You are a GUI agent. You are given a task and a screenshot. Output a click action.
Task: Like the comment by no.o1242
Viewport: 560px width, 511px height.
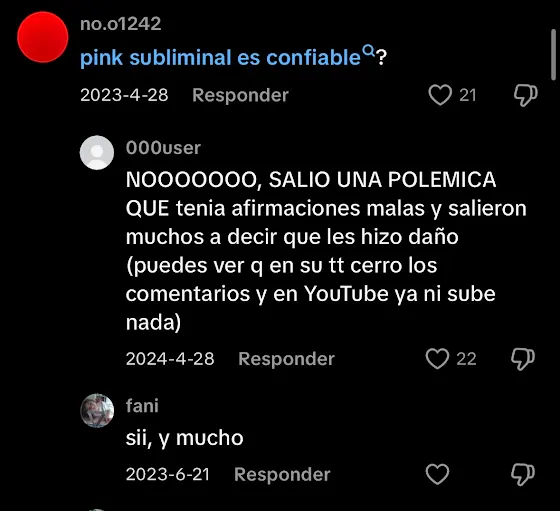[440, 95]
